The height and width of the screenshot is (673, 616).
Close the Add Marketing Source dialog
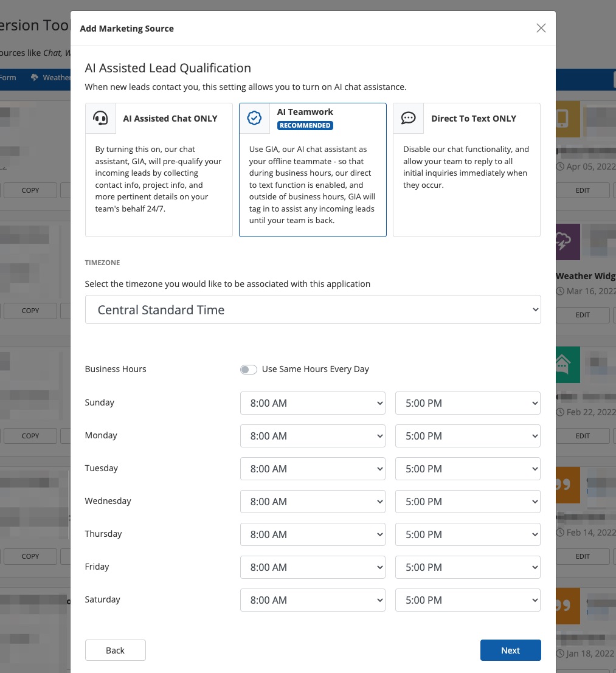(x=541, y=28)
